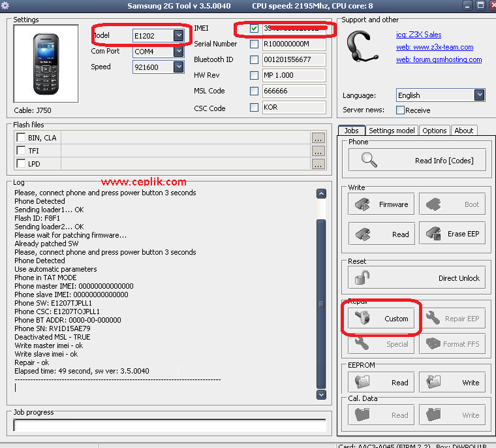Click the EEPROM Write folder icon

[x=433, y=382]
